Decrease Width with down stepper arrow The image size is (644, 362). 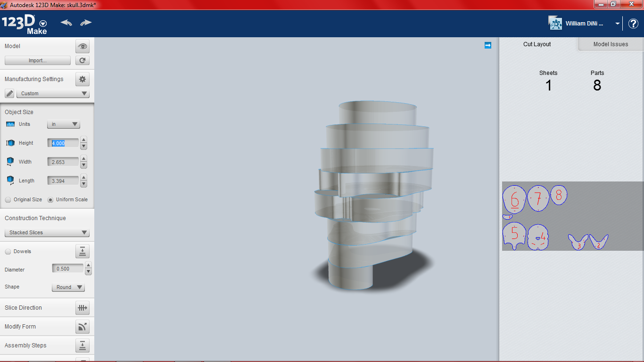point(83,165)
